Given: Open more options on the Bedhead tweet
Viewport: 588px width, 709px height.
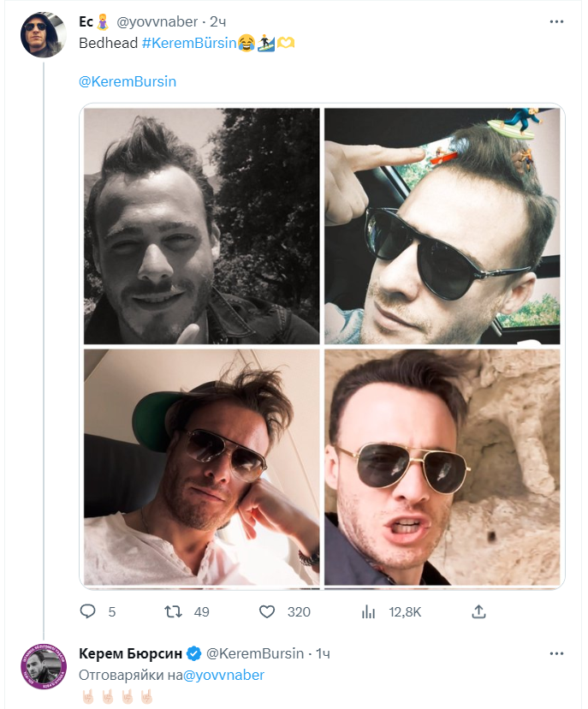Looking at the screenshot, I should [x=557, y=21].
